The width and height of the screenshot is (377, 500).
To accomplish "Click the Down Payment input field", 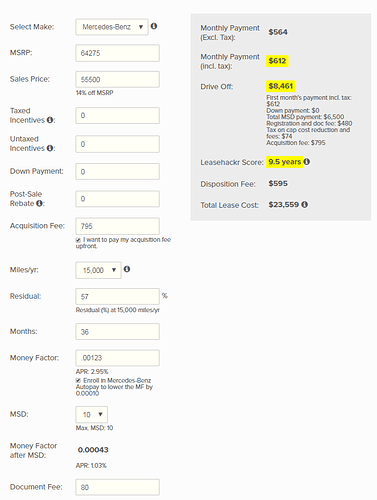I will tap(117, 171).
